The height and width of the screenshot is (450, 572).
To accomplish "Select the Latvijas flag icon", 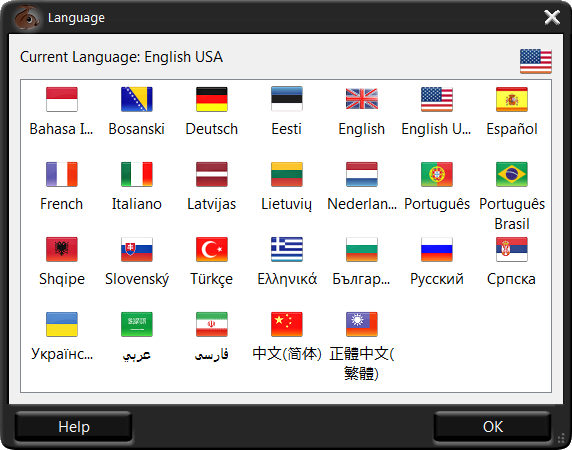I will (212, 174).
